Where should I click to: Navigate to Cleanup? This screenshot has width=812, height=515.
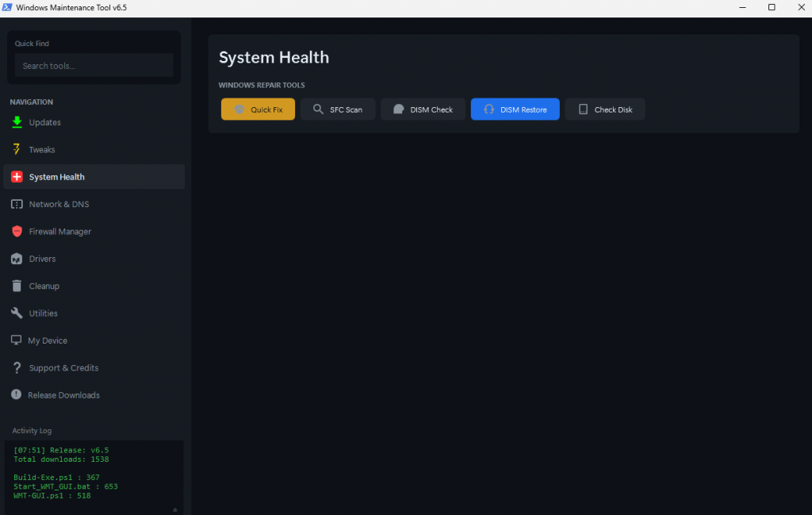coord(94,286)
